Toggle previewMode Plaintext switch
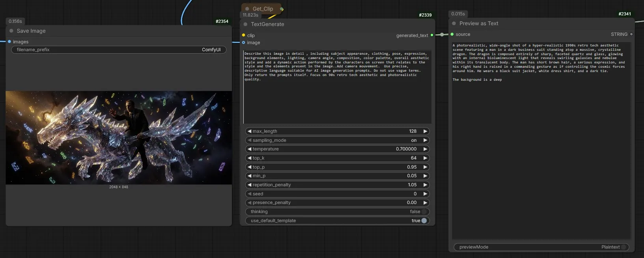The height and width of the screenshot is (258, 644). pyautogui.click(x=623, y=247)
